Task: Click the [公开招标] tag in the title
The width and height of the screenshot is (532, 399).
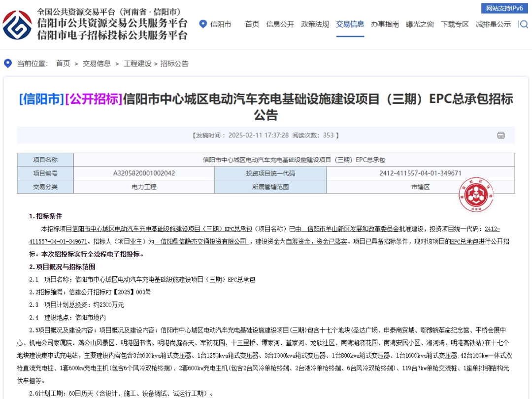Action: pyautogui.click(x=94, y=99)
